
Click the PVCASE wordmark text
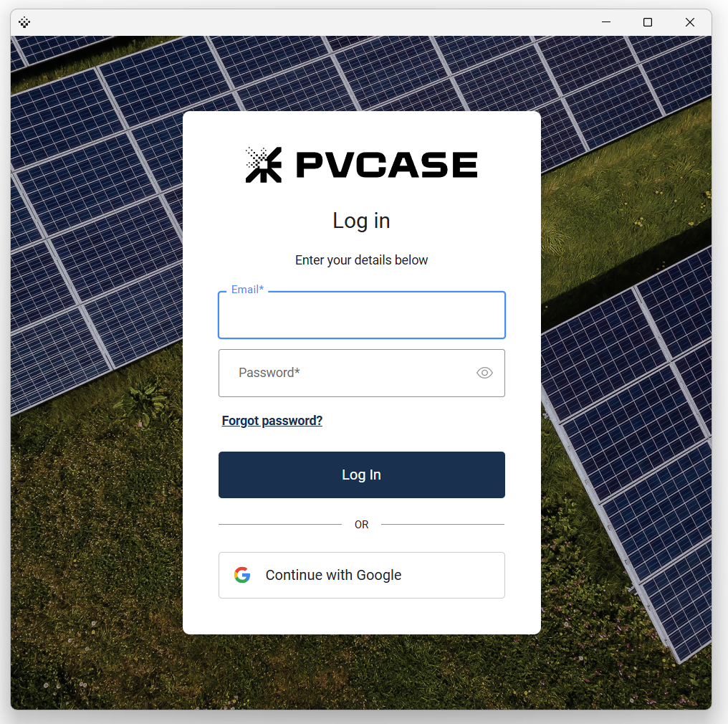coord(387,165)
